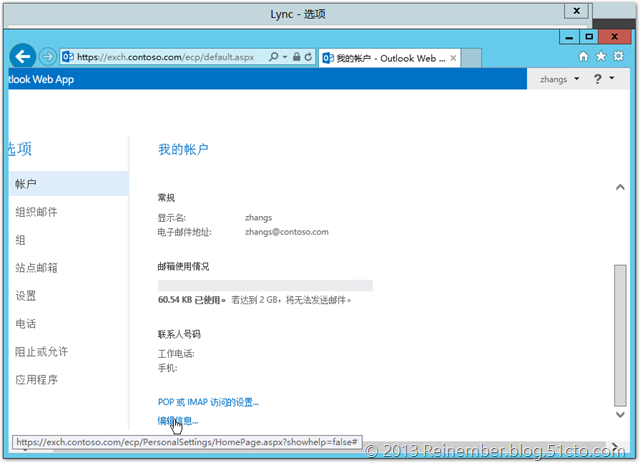
Task: Select 组织邮件 in the options sidebar
Action: tap(36, 212)
